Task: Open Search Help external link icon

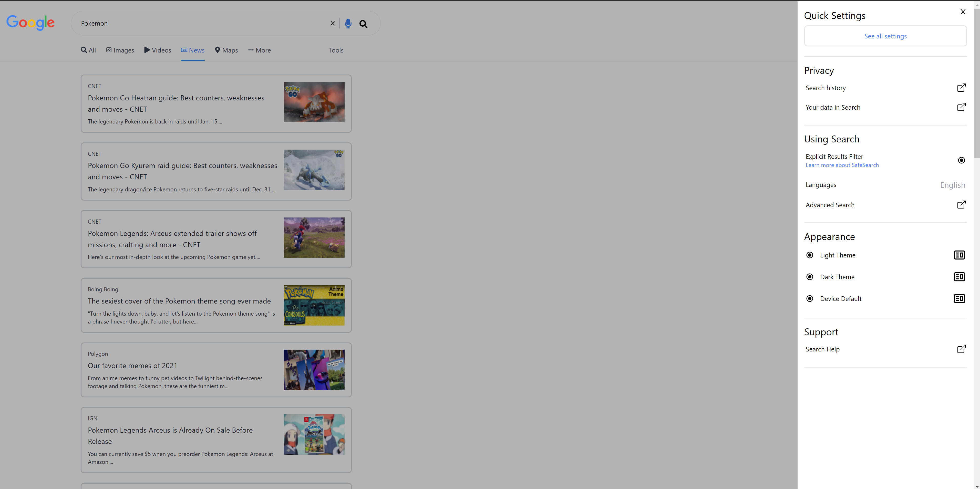Action: point(961,349)
